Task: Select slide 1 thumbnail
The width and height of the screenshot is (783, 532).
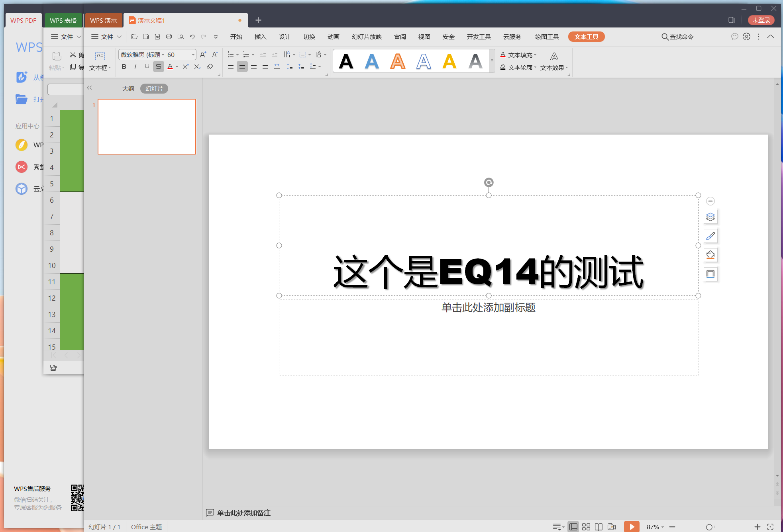Action: pos(147,127)
